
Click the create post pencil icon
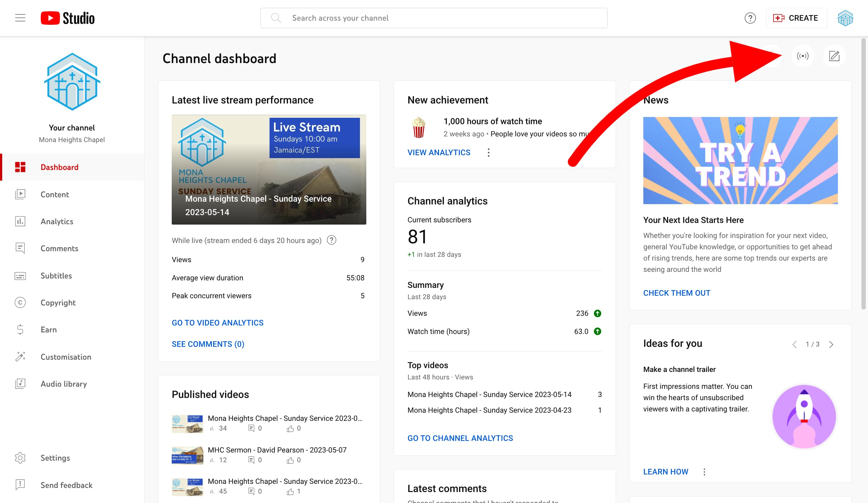pos(834,56)
